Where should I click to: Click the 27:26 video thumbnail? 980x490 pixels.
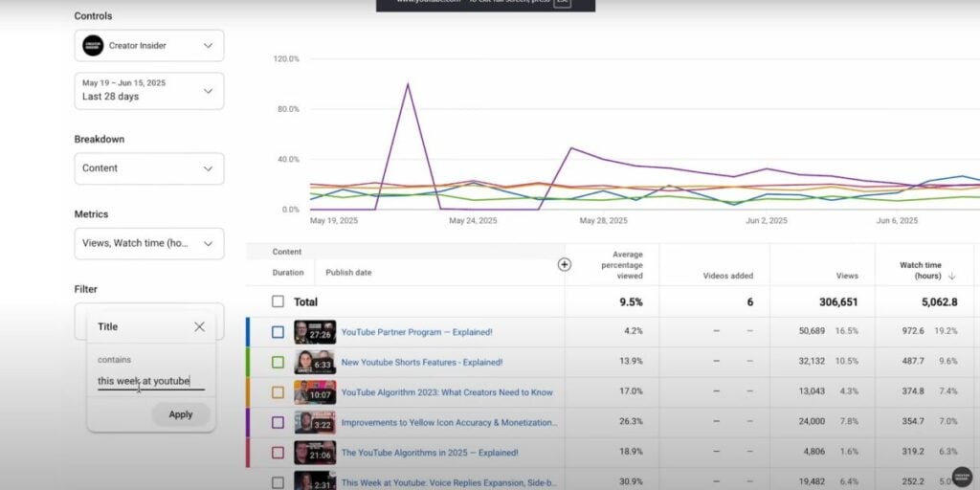(x=315, y=332)
